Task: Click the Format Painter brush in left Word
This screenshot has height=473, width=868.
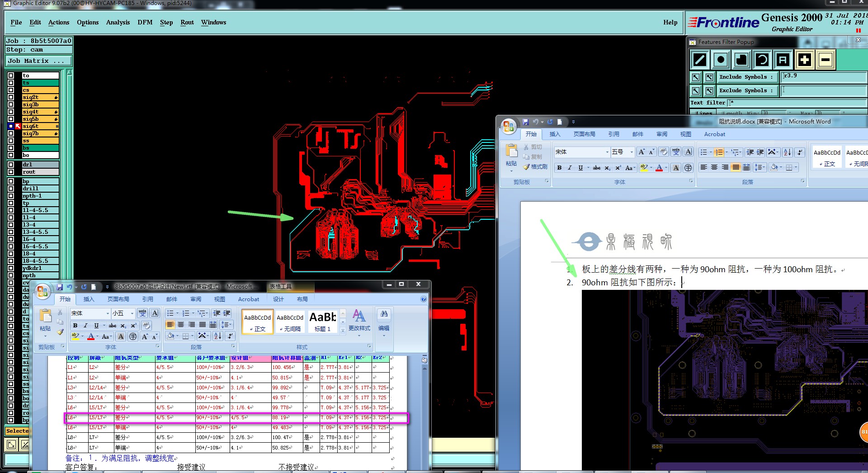Action: coord(60,332)
